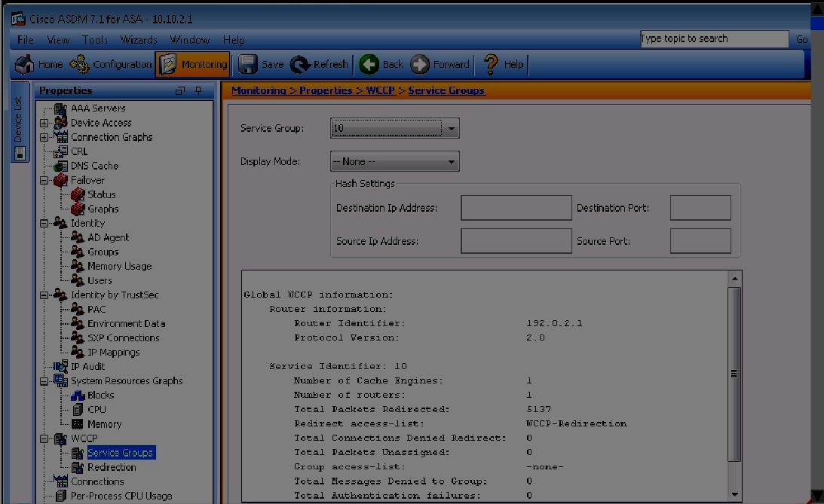The width and height of the screenshot is (824, 504).
Task: Collapse the Identity by TrustSec node
Action: [x=44, y=295]
